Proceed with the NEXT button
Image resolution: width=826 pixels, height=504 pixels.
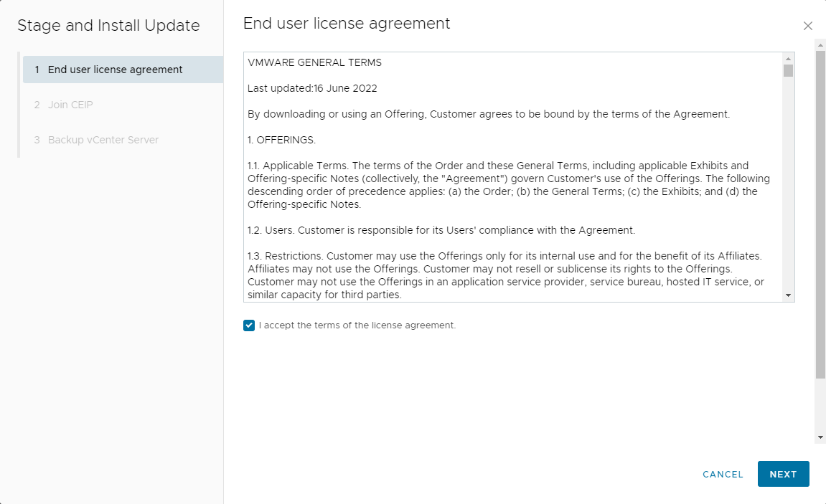click(783, 474)
